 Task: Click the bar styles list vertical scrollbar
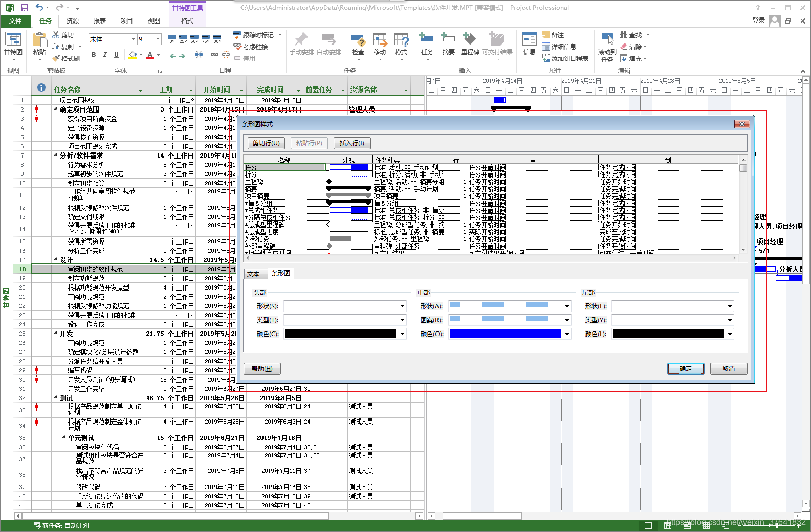point(743,205)
